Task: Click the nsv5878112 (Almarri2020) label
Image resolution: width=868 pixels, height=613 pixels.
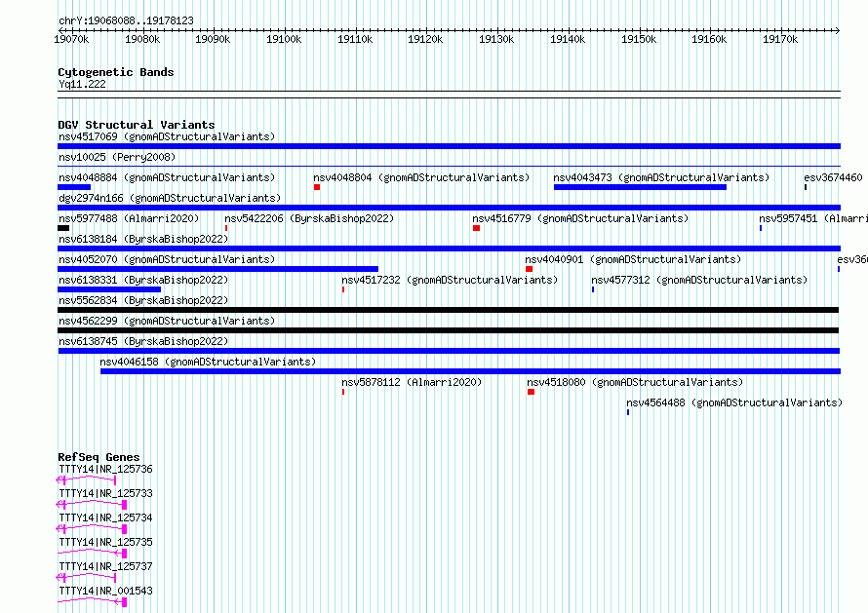Action: coord(412,382)
